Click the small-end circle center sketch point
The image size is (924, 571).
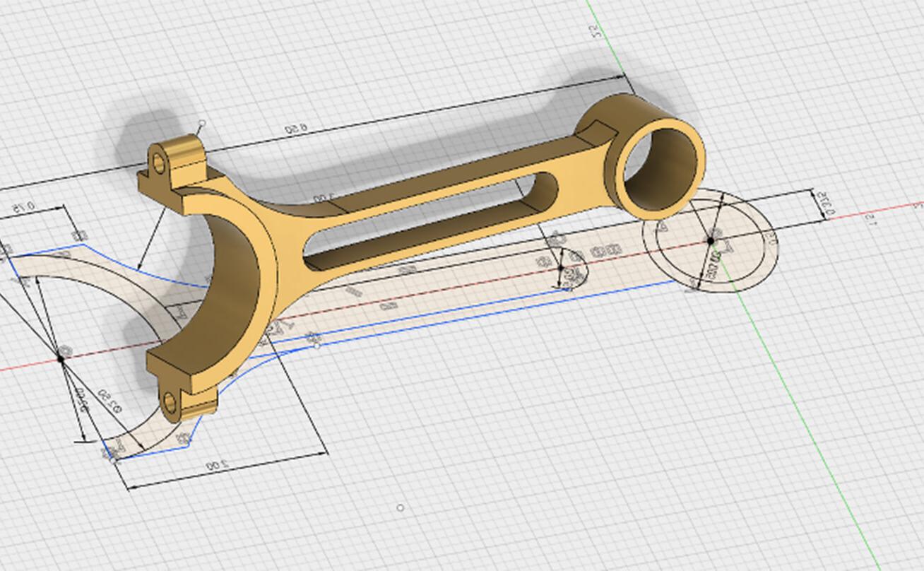[x=711, y=241]
